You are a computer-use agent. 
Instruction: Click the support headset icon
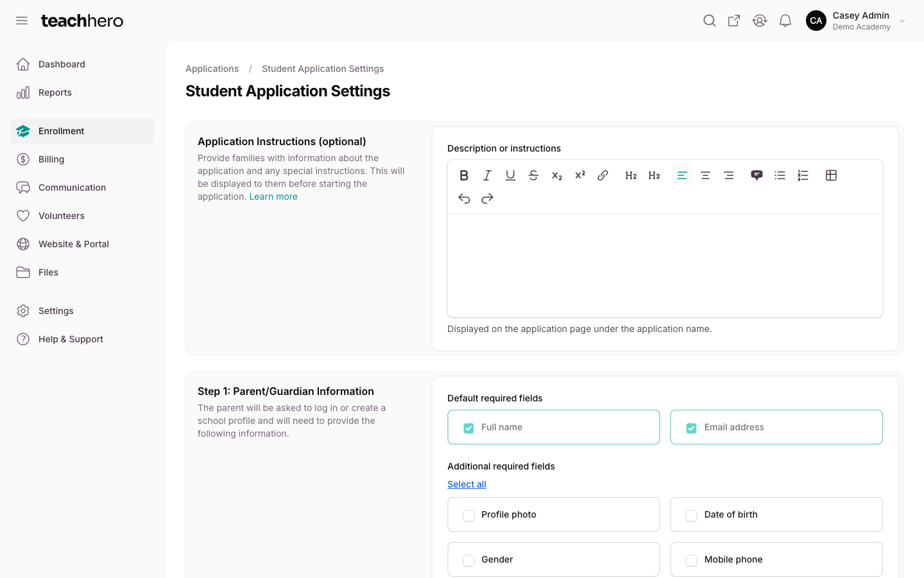760,21
